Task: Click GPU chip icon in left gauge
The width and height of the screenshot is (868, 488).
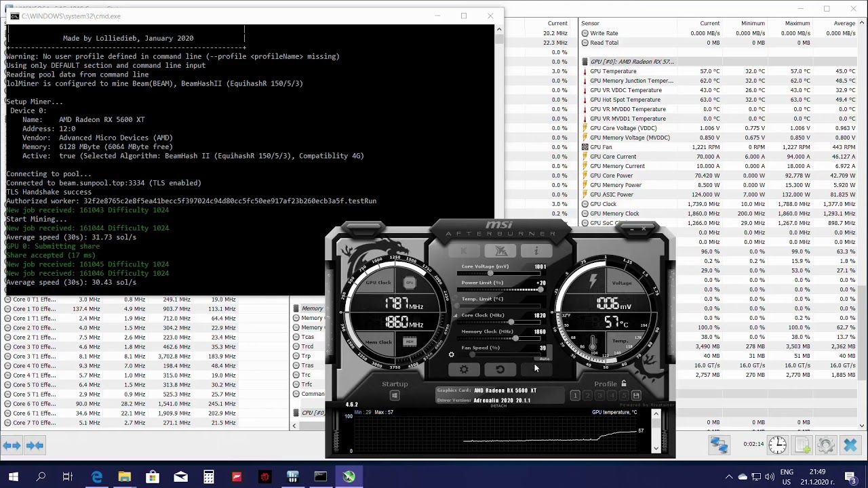Action: (x=410, y=283)
